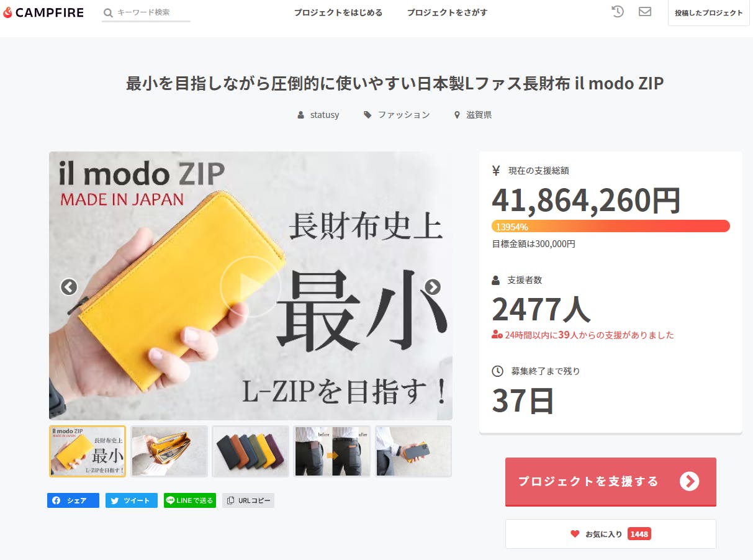
Task: Click the CAMPFIRE flame logo
Action: click(7, 12)
